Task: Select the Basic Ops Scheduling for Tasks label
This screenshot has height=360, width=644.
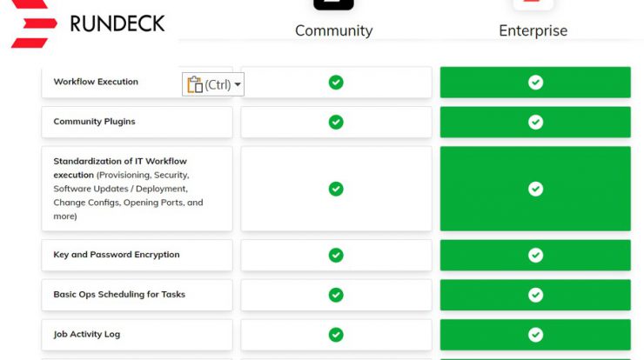Action: pyautogui.click(x=119, y=294)
